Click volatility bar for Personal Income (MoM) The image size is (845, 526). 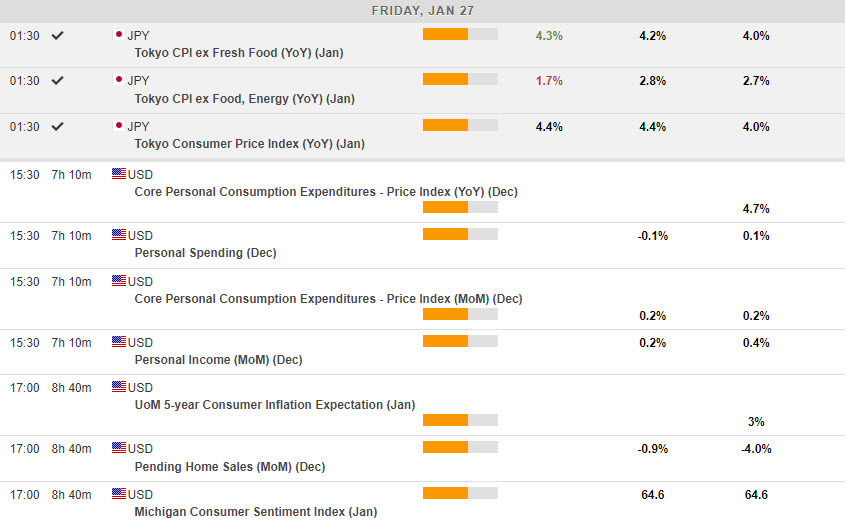coord(460,342)
